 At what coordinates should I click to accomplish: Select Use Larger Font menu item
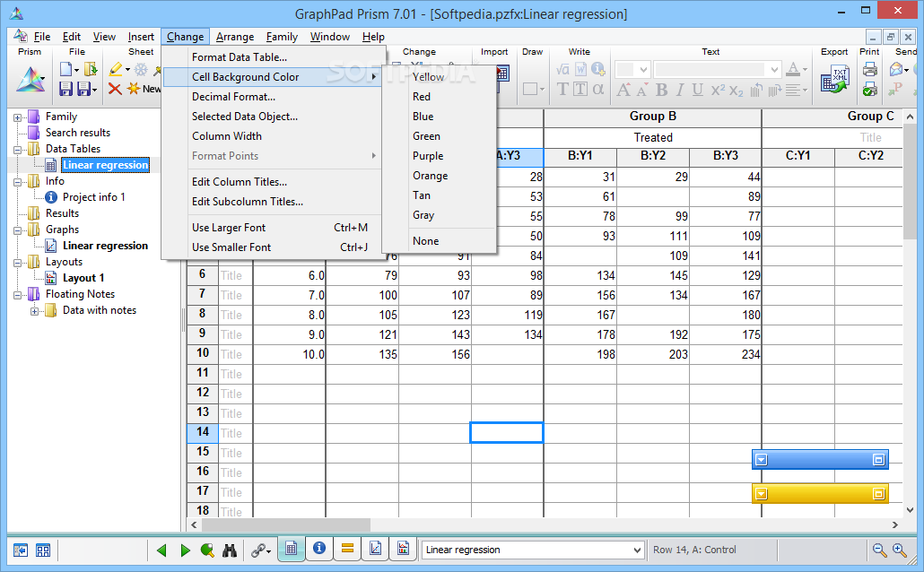[x=274, y=228]
